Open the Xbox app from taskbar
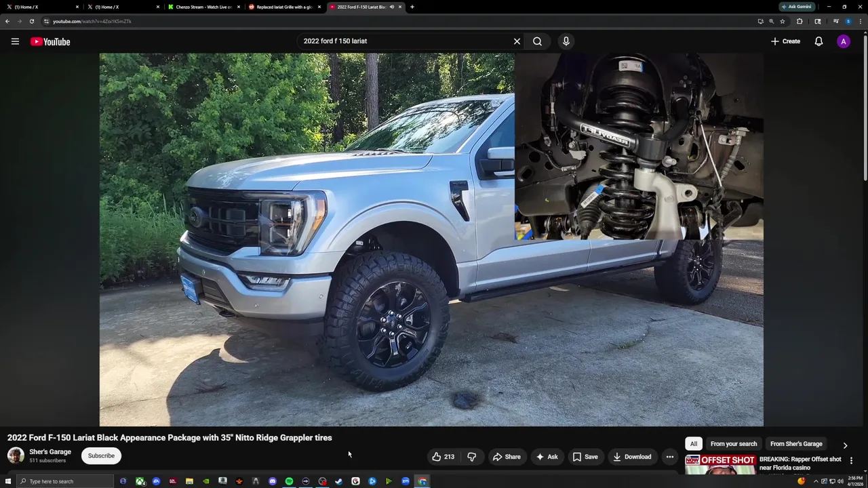The image size is (868, 488). [140, 481]
